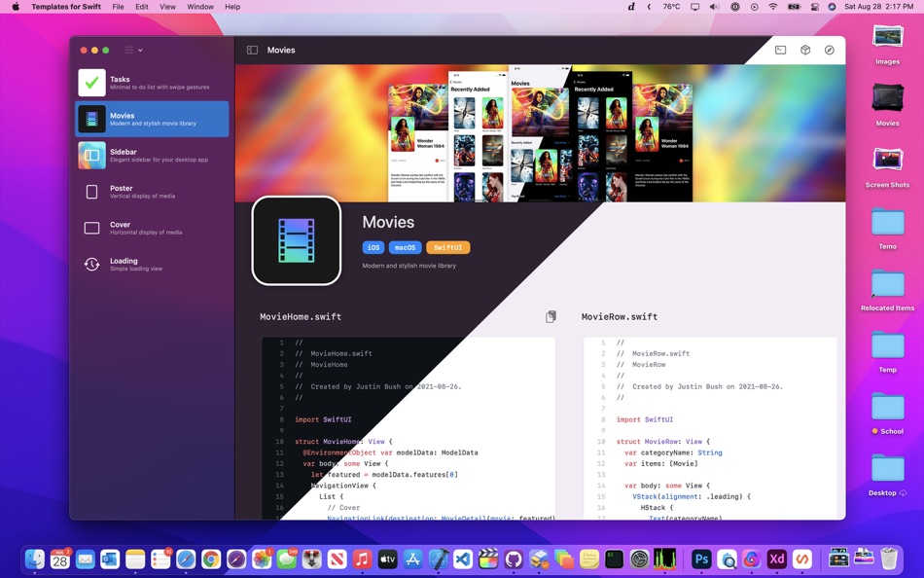Open Microsoft Outlook from the Dock
Viewport: 924px width, 578px height.
coord(110,559)
